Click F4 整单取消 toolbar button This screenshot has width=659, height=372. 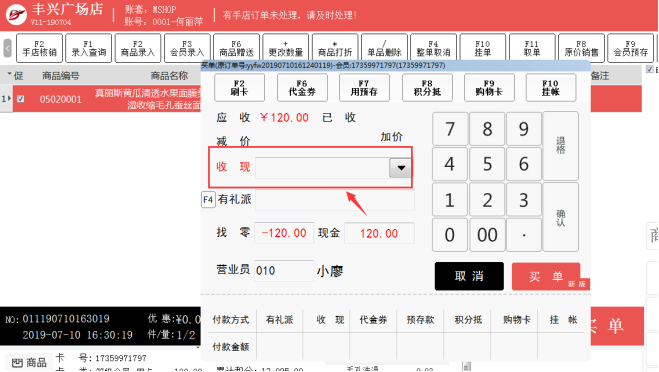[433, 48]
